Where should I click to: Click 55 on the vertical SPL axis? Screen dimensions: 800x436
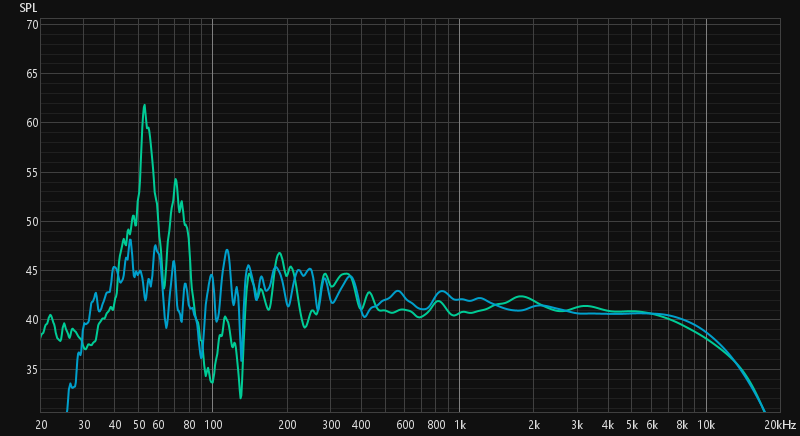click(x=31, y=173)
